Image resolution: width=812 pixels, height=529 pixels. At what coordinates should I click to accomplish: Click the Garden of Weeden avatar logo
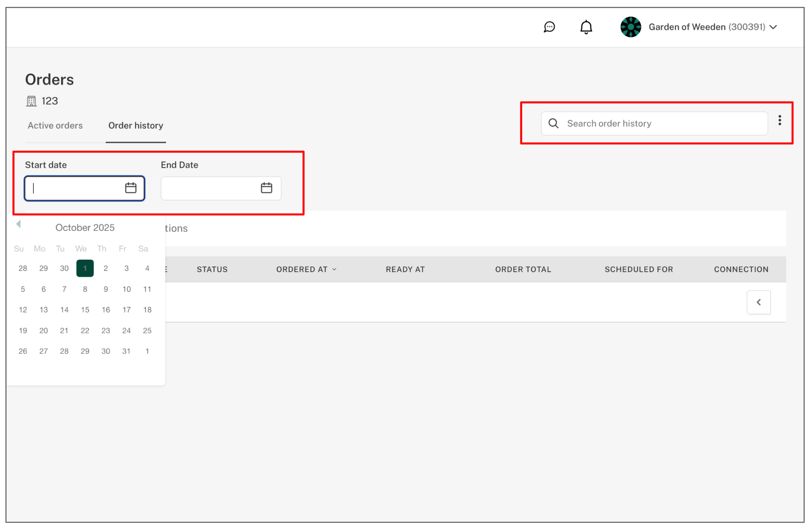[x=630, y=27]
